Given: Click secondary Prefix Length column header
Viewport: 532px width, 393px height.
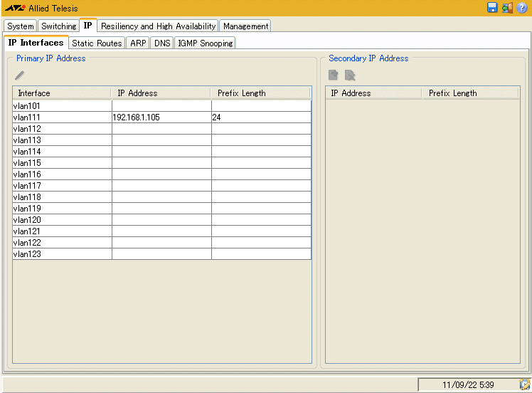Looking at the screenshot, I should [471, 93].
